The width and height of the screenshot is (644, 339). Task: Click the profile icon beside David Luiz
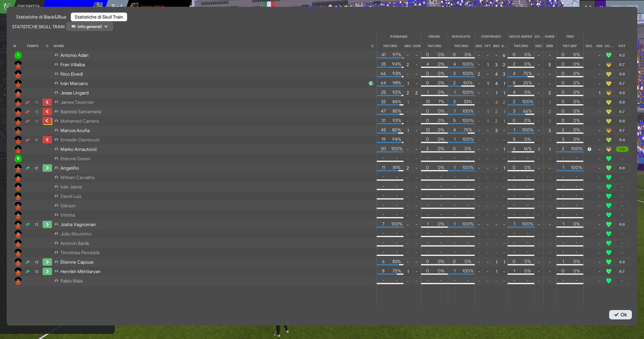point(57,196)
